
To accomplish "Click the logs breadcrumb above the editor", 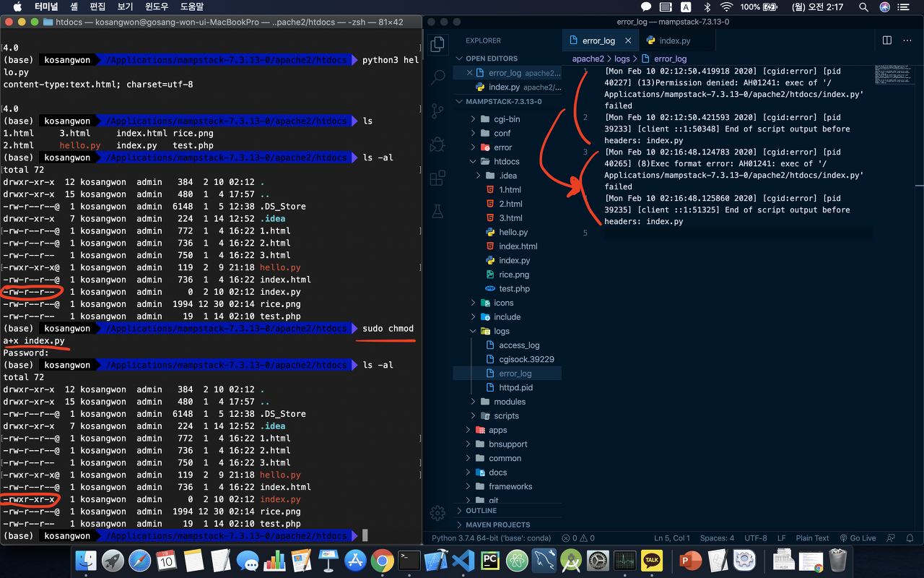I will click(x=622, y=59).
